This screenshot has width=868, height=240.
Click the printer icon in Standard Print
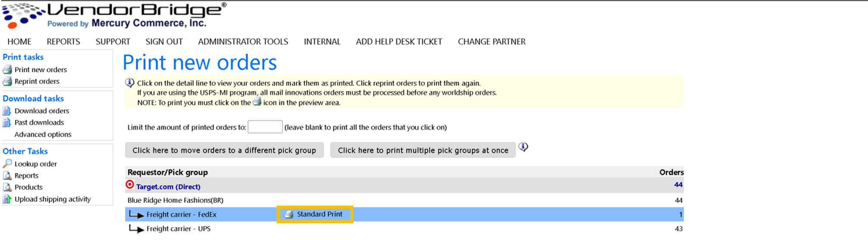tap(289, 214)
